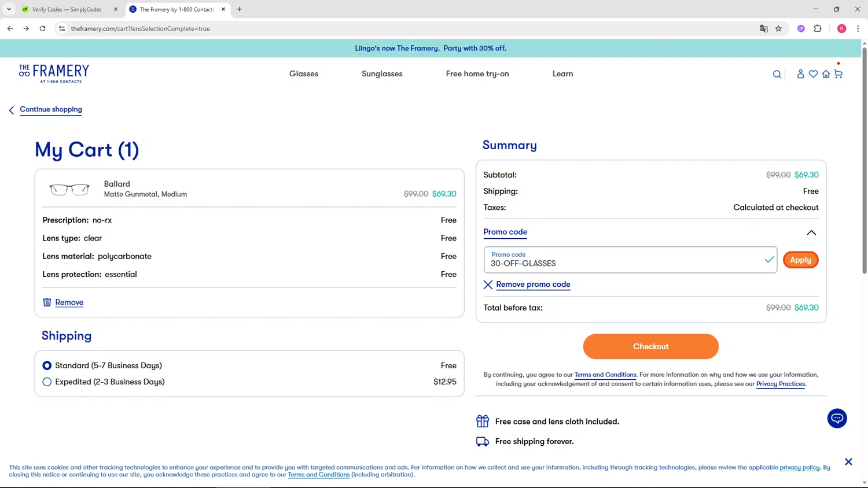Click the purple extension icon in toolbar
The image size is (868, 488).
pos(801,28)
